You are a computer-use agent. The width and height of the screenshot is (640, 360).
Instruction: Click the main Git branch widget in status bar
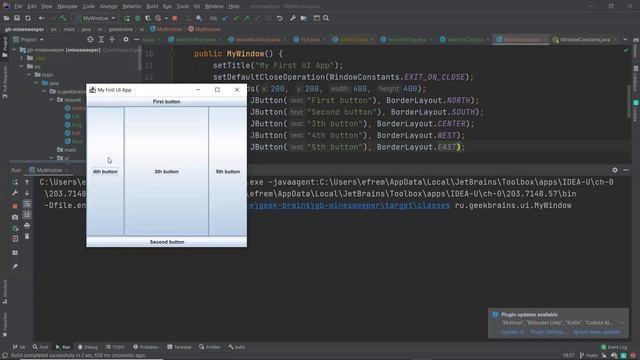(589, 356)
